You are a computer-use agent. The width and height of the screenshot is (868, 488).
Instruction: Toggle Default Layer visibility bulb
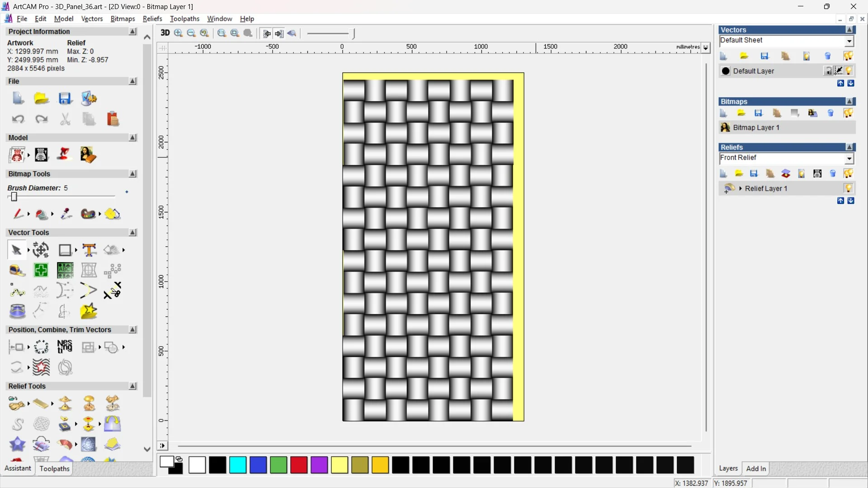849,71
